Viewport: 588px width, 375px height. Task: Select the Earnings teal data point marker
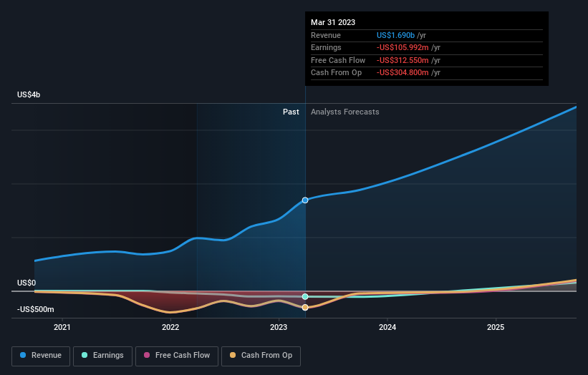(x=305, y=297)
